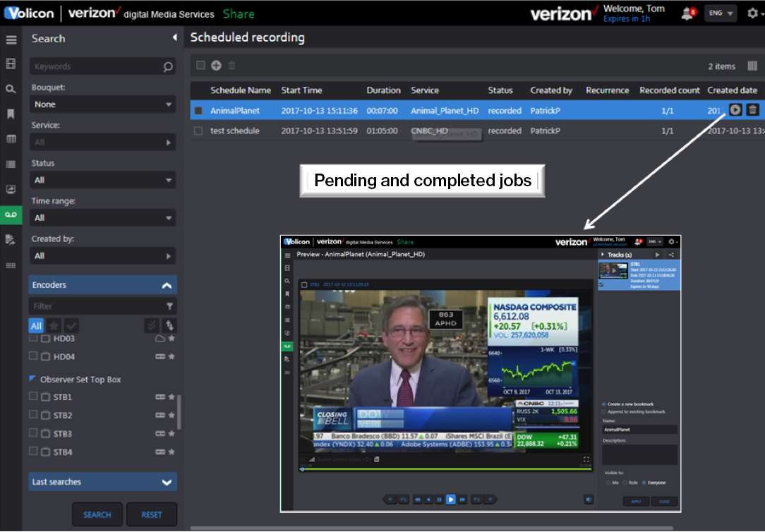Check the STB2 encoder checkbox
Image resolution: width=765 pixels, height=532 pixels.
tap(33, 414)
